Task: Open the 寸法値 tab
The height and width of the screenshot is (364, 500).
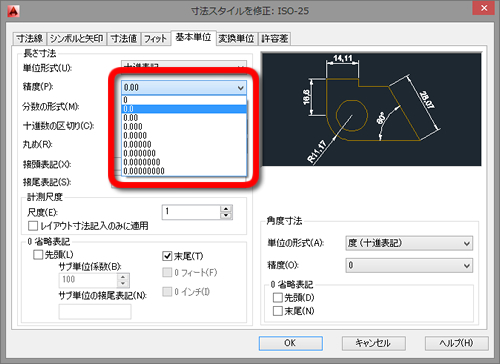Action: click(124, 39)
